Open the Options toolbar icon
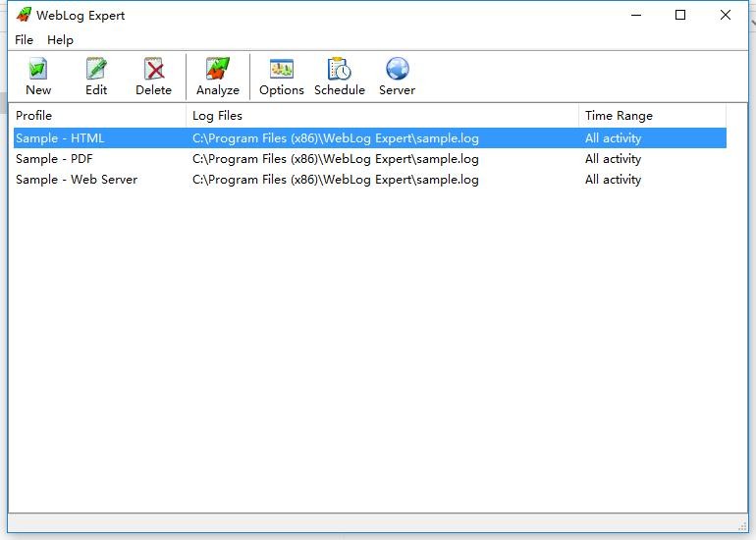Screen dimensions: 756x540 pos(281,69)
